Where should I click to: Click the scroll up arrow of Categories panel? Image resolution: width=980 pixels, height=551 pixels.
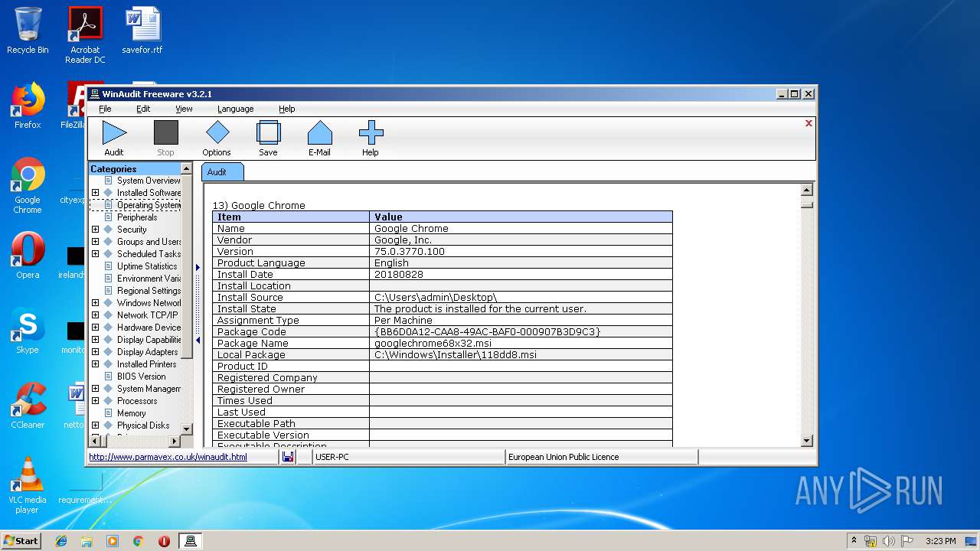[x=186, y=168]
